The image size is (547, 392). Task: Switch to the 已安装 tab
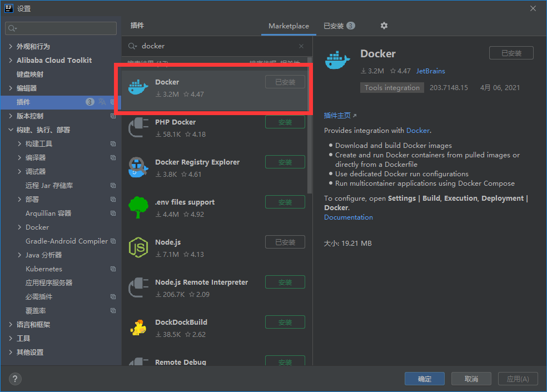[x=334, y=26]
